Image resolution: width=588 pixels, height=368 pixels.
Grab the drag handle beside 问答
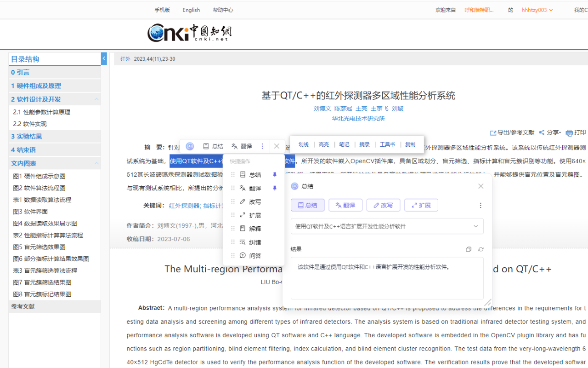tap(233, 255)
